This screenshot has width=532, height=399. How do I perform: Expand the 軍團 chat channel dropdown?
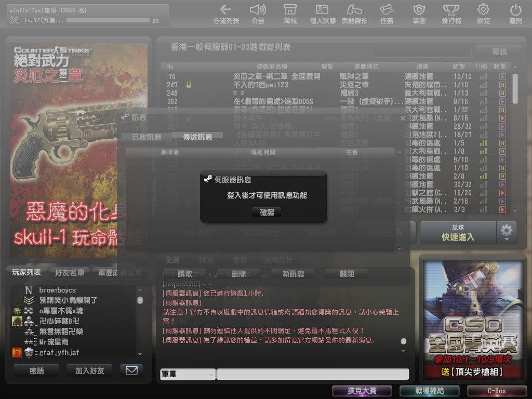point(188,375)
